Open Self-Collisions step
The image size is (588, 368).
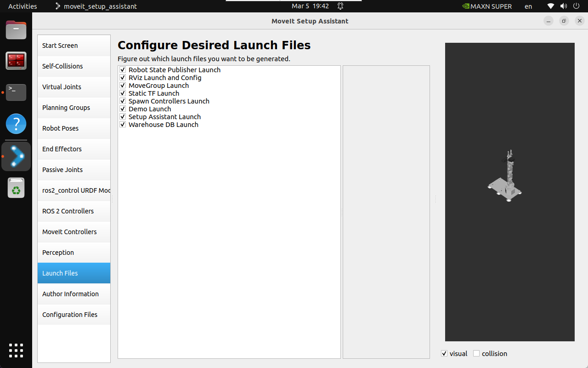(74, 66)
